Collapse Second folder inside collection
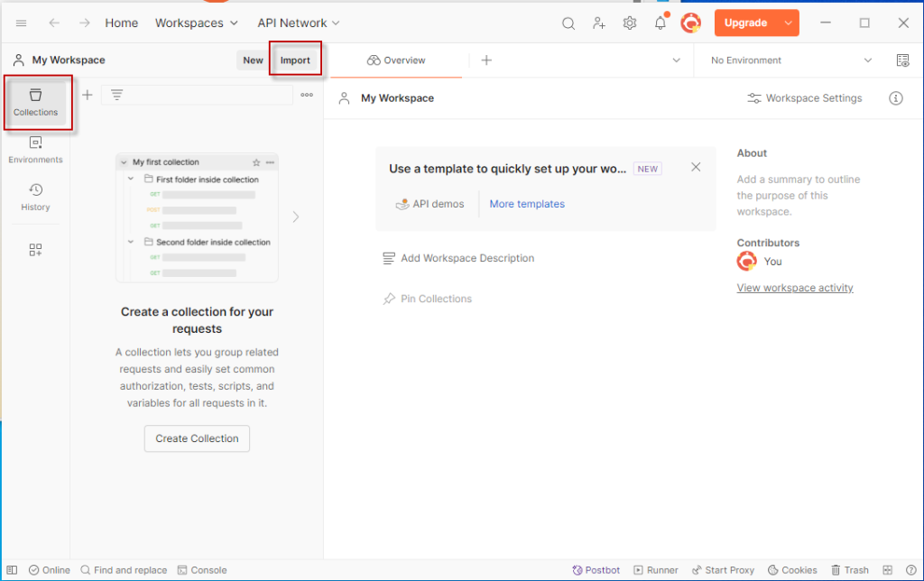 tap(131, 242)
